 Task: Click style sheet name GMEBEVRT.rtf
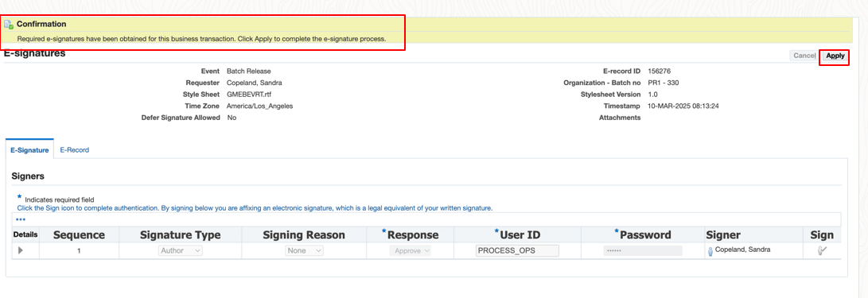pyautogui.click(x=250, y=95)
